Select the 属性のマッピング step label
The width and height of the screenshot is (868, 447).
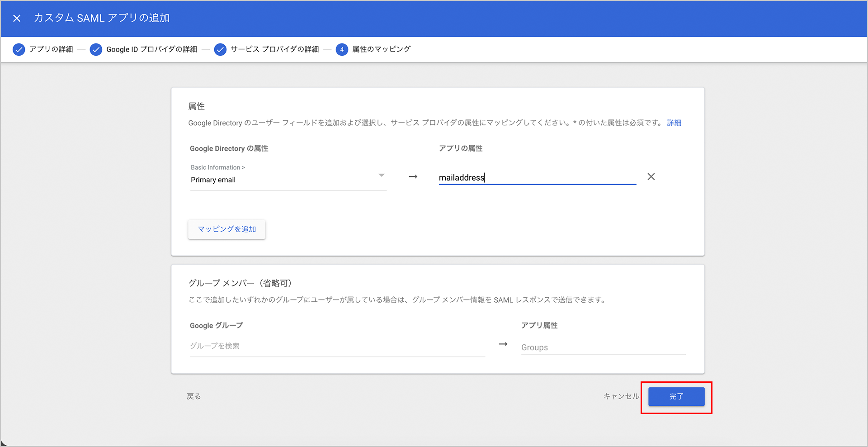point(381,49)
